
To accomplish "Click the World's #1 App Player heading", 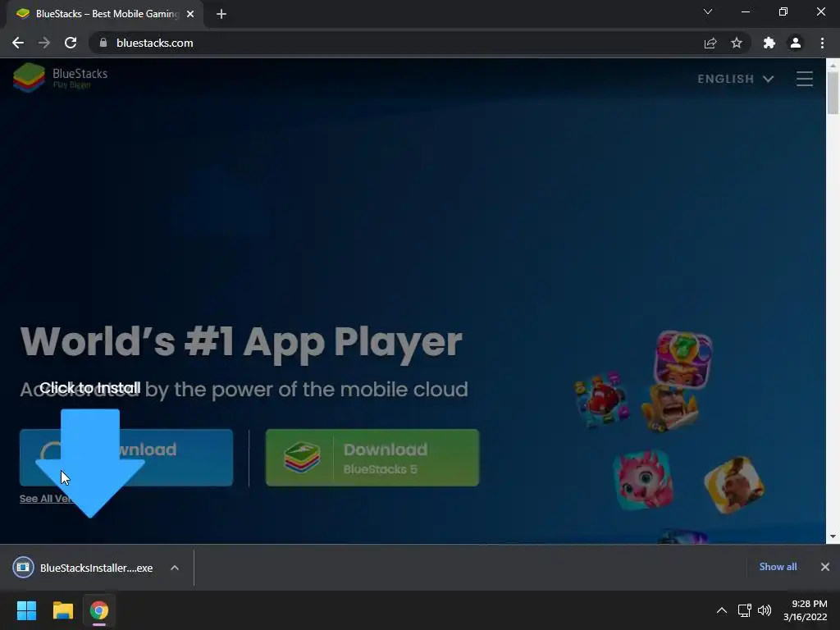I will 241,341.
